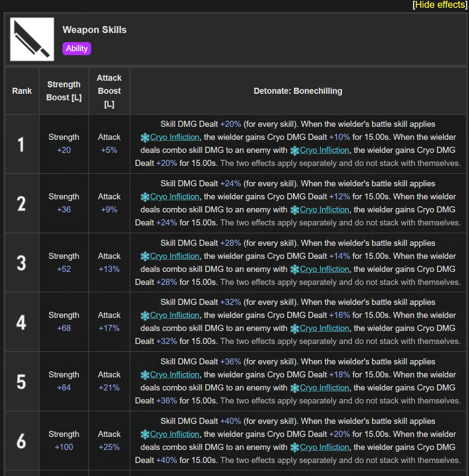Click the Rank 2 number icon
The width and height of the screenshot is (469, 476).
coord(22,203)
